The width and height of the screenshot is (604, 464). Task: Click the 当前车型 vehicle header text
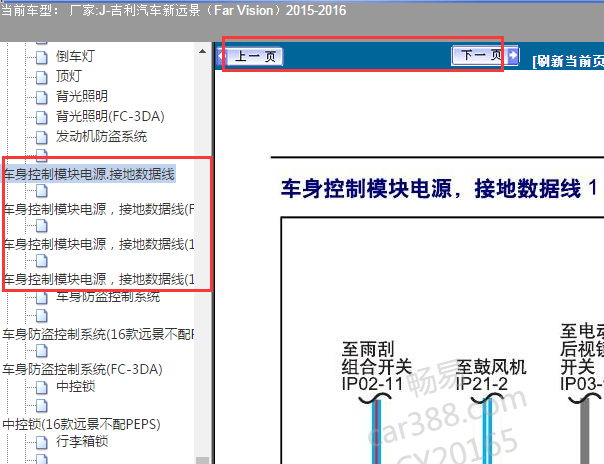point(173,10)
